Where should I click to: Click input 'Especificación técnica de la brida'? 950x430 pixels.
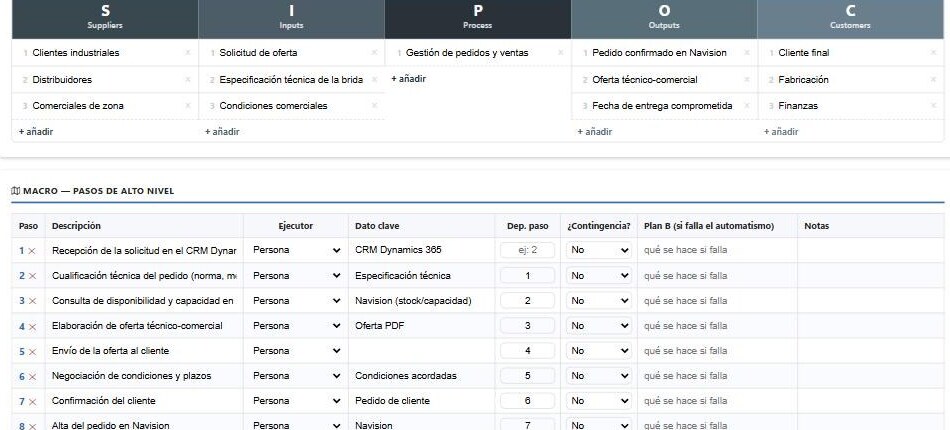point(291,79)
